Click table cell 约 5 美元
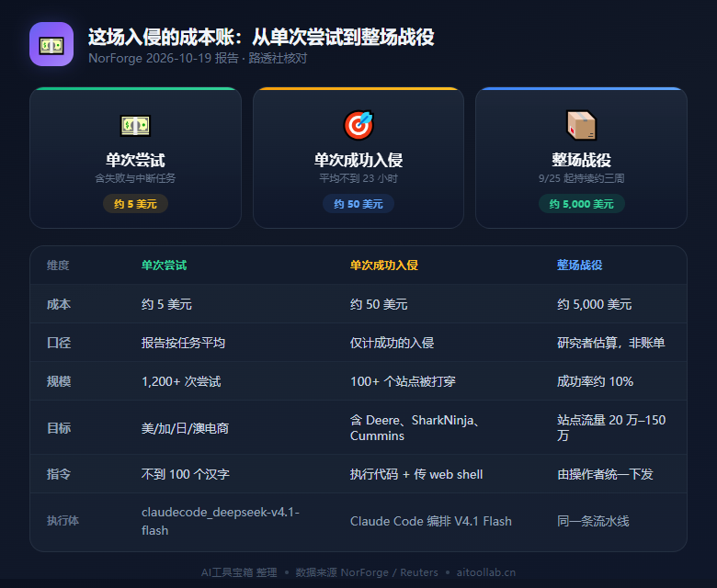The height and width of the screenshot is (588, 717). pos(166,304)
